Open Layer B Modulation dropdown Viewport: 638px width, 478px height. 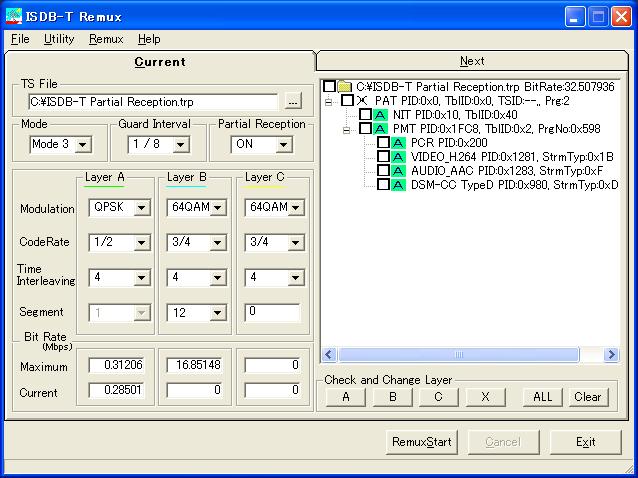click(x=218, y=207)
